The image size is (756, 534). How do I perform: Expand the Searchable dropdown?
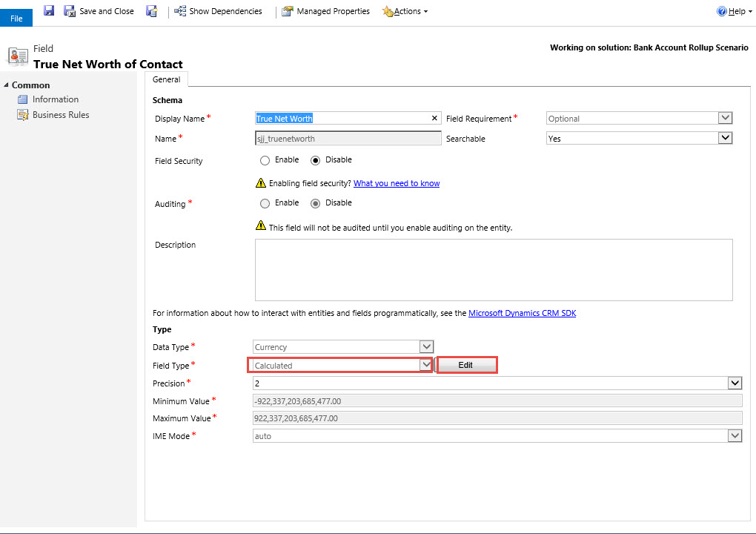(725, 138)
